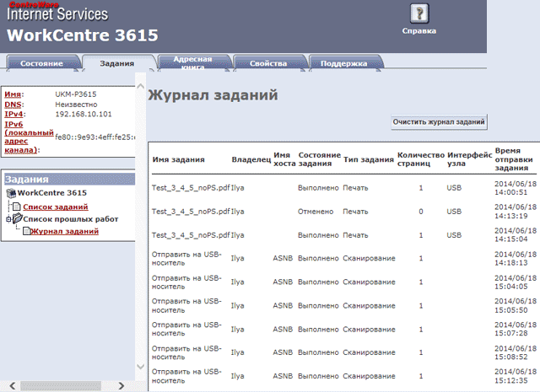
Task: Click the Журнал заданий tree link
Action: [x=63, y=232]
